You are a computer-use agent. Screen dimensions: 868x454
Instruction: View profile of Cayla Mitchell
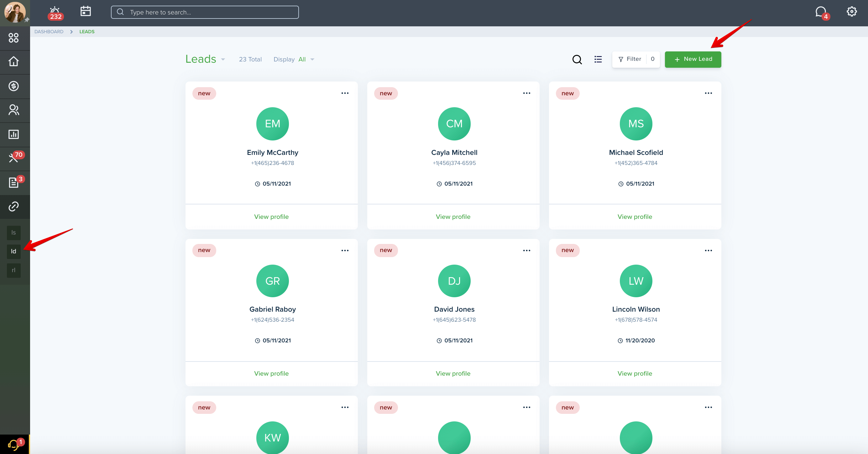(453, 217)
